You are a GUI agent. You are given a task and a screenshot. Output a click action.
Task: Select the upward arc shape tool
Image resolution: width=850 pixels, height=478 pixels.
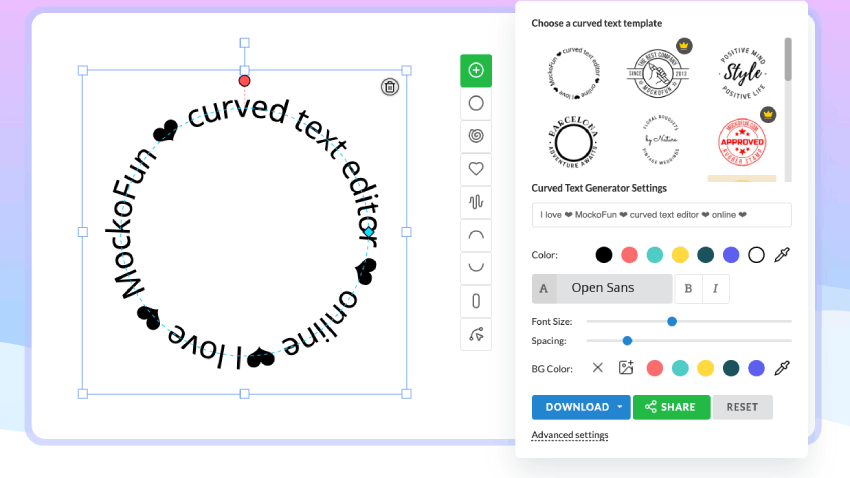[x=476, y=235]
